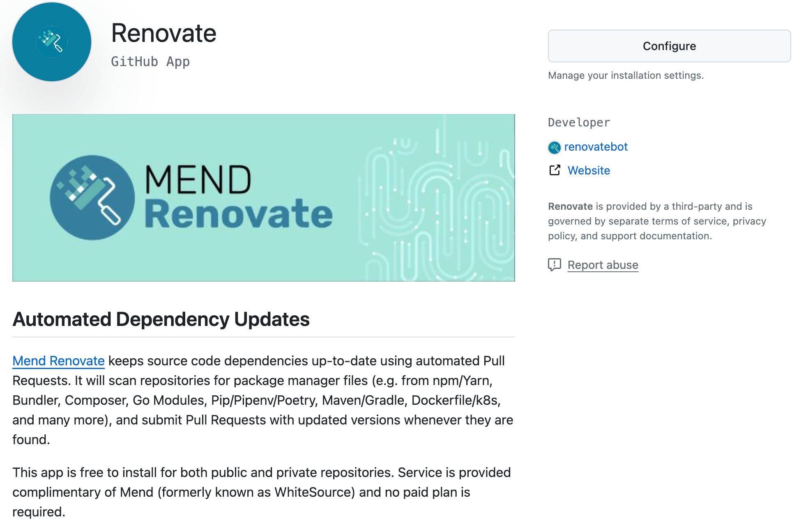Select the Automated Dependency Updates heading
This screenshot has width=801, height=532.
161,319
